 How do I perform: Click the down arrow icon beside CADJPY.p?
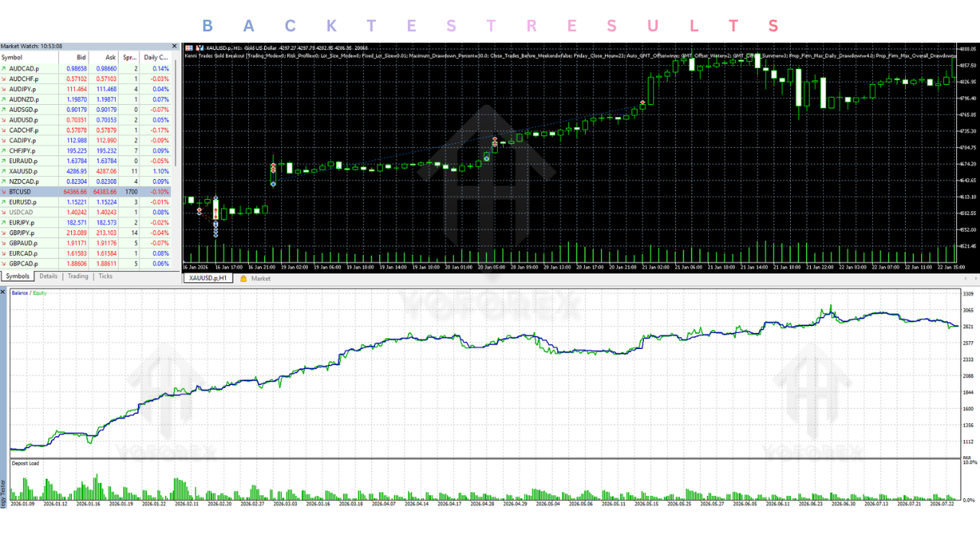pos(4,140)
